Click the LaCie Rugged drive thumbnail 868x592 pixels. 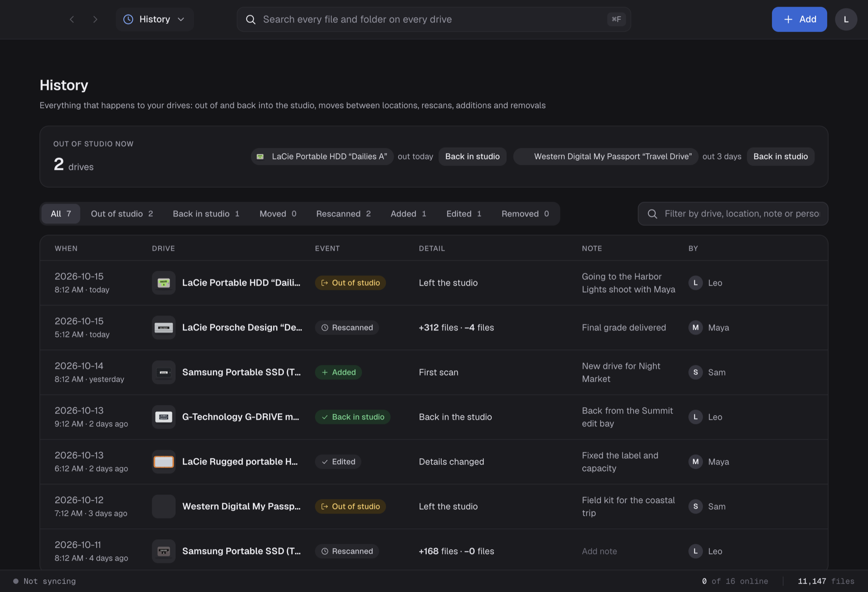pyautogui.click(x=164, y=462)
